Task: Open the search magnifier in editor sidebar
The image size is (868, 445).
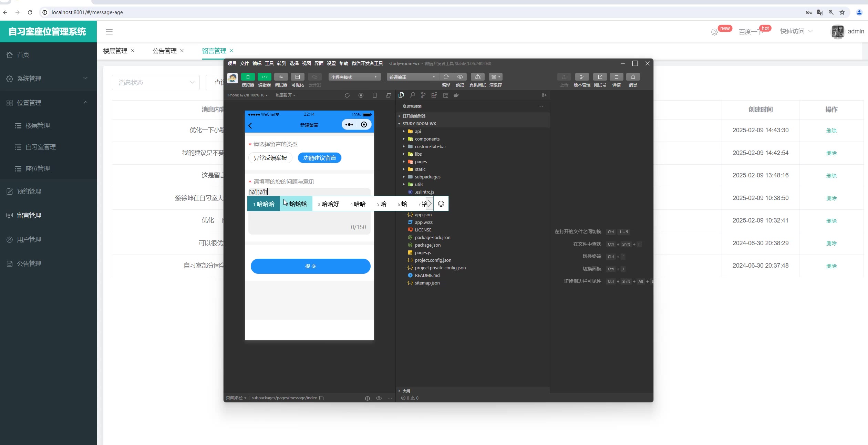Action: click(x=412, y=95)
